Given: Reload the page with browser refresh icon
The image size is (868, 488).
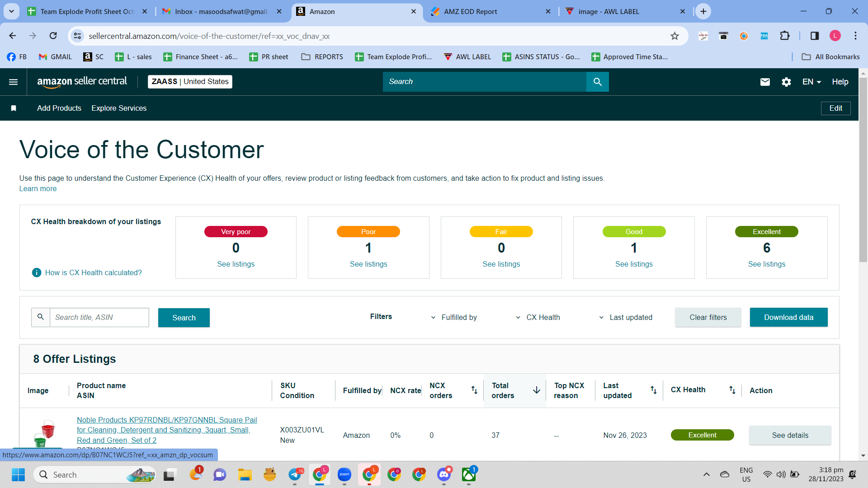Looking at the screenshot, I should point(53,36).
